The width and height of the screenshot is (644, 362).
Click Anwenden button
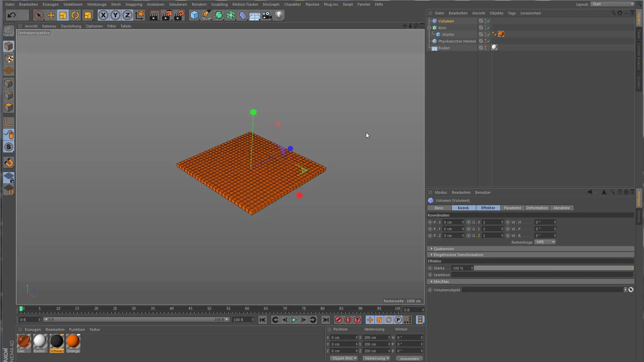pos(409,358)
